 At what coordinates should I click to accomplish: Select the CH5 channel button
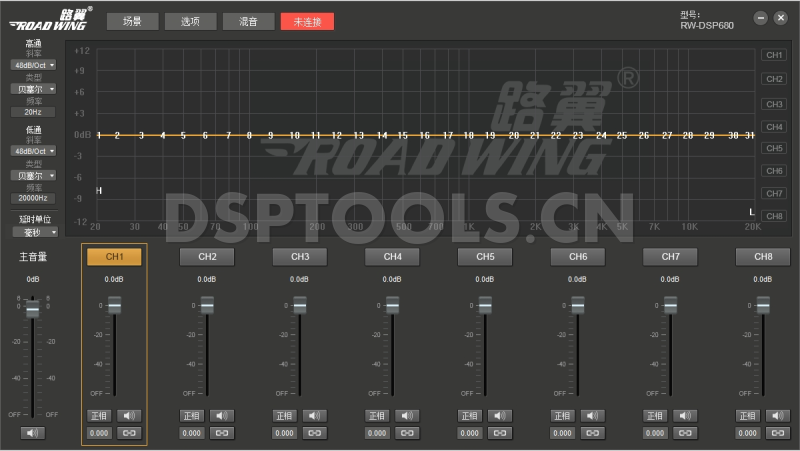point(485,257)
